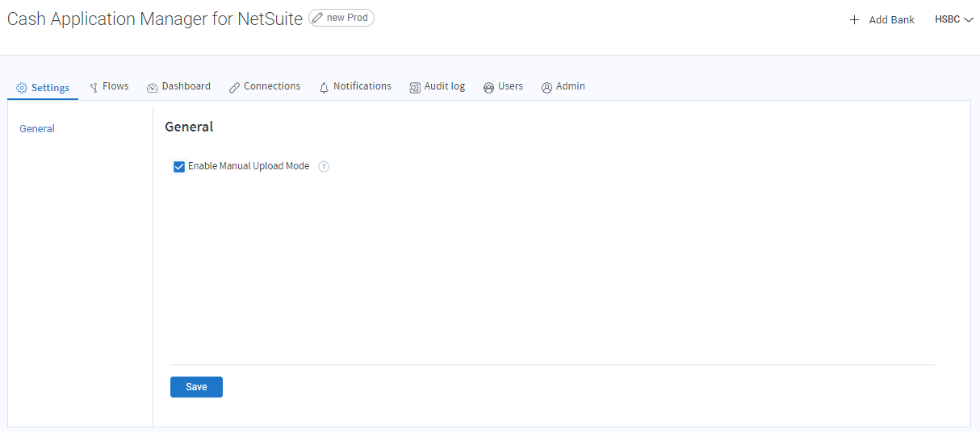This screenshot has width=980, height=433.
Task: Open the help tooltip for Manual Upload Mode
Action: click(324, 167)
